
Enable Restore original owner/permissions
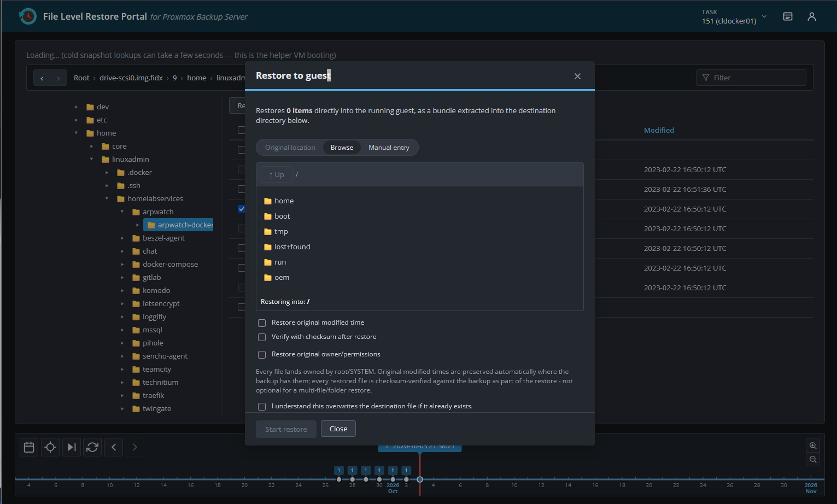point(262,355)
